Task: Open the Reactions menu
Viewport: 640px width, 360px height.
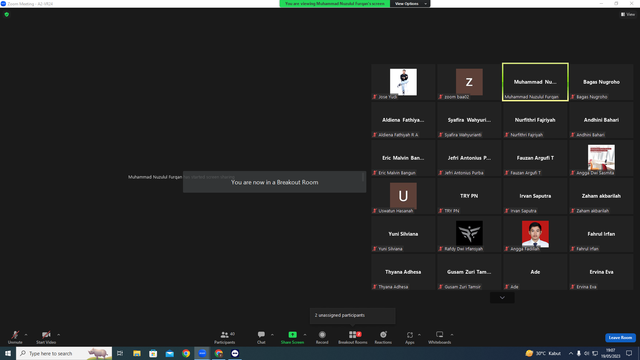Action: click(x=383, y=337)
